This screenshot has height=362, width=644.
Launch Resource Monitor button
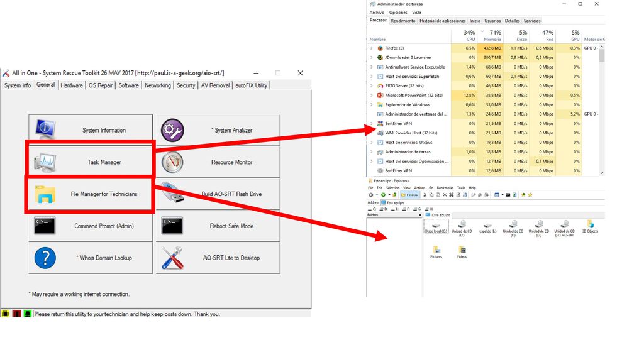pyautogui.click(x=218, y=162)
